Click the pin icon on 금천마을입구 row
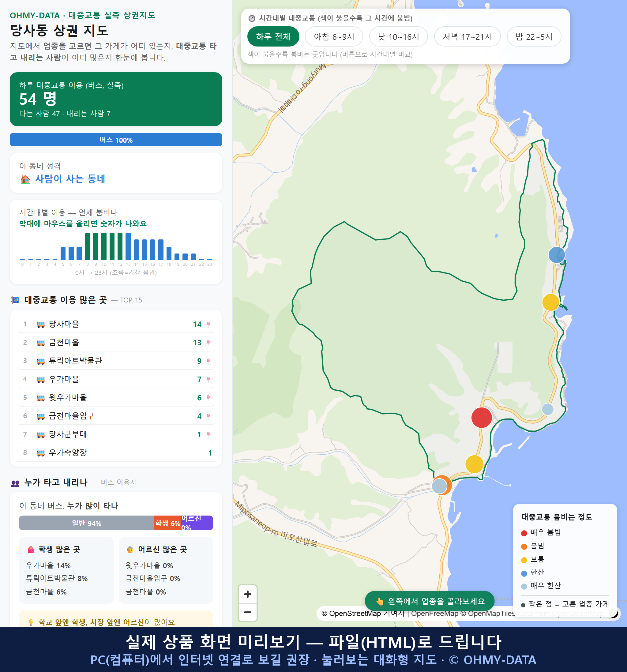 point(208,416)
